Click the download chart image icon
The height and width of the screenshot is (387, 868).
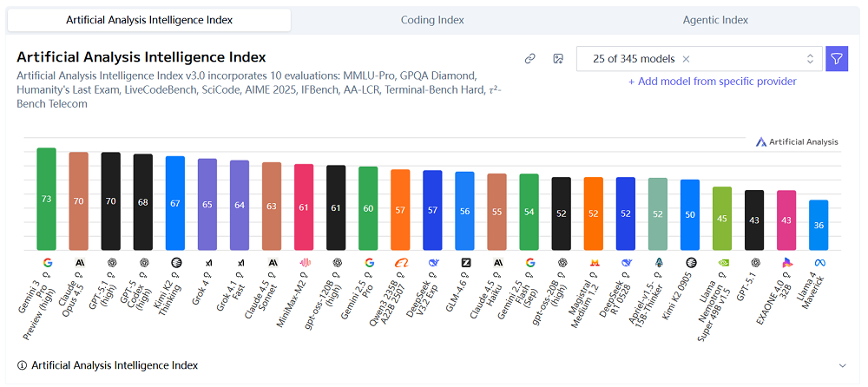558,59
